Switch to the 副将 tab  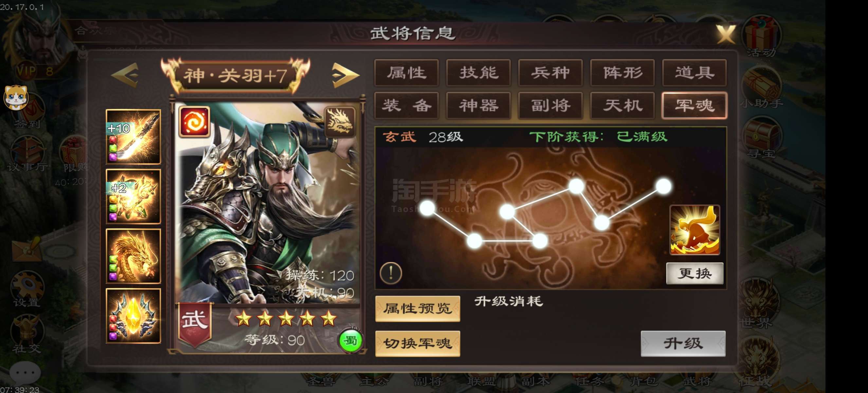[551, 105]
